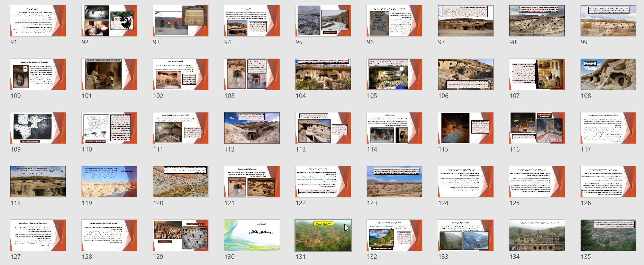Click slide 97 thumbnail
This screenshot has height=265, width=644.
(466, 21)
